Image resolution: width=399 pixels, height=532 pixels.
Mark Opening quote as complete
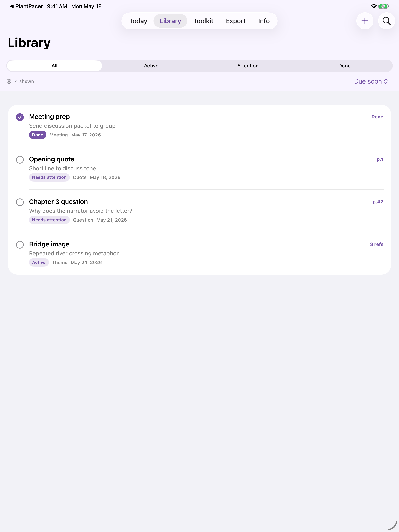20,160
